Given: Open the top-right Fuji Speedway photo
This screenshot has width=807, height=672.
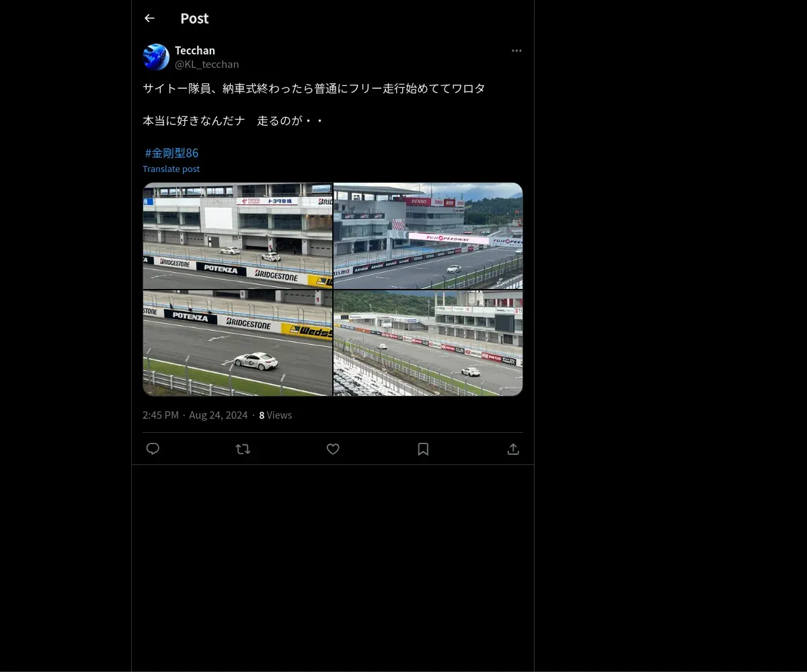Looking at the screenshot, I should pyautogui.click(x=428, y=235).
